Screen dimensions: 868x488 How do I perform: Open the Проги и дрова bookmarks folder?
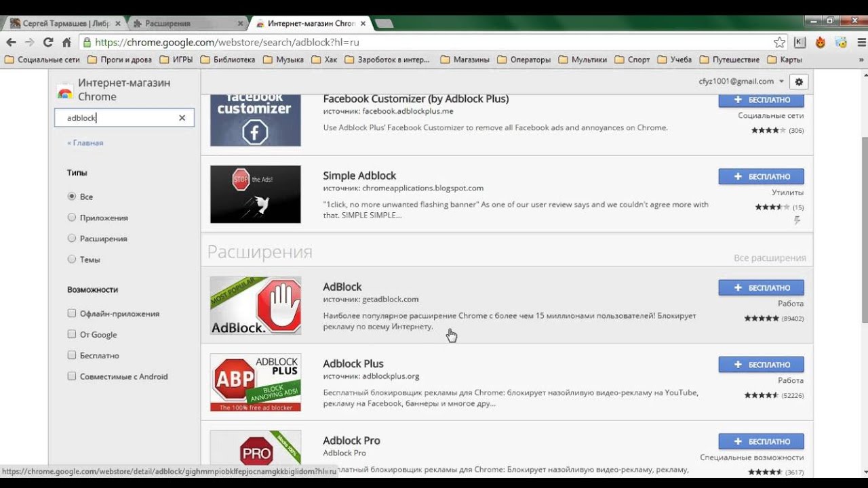click(119, 60)
